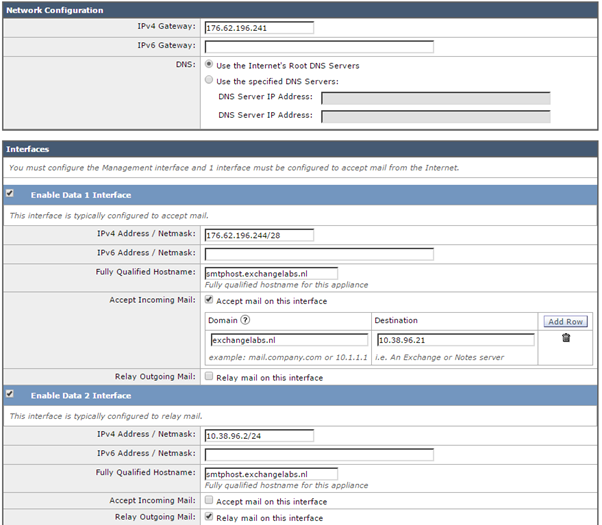This screenshot has height=525, width=602.
Task: Click the first DNS Server IP Address field
Action: [x=435, y=98]
